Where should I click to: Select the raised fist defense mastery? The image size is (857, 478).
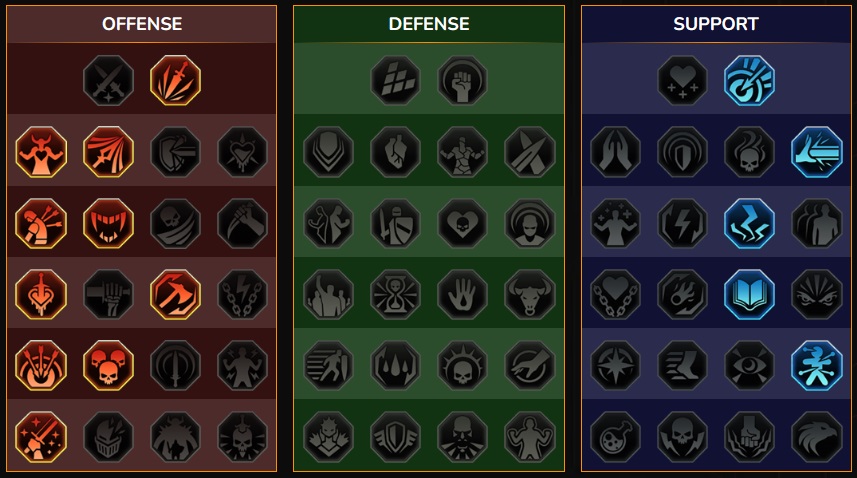click(x=462, y=80)
